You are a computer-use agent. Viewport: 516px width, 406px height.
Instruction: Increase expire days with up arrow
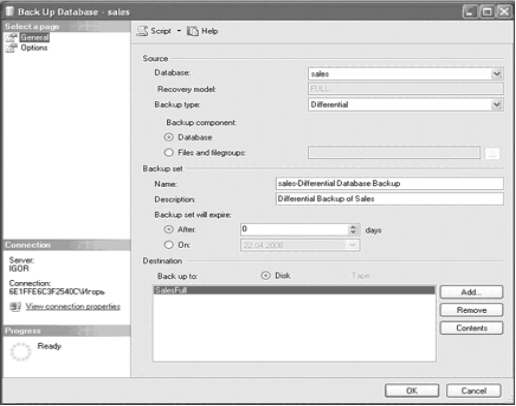point(353,227)
